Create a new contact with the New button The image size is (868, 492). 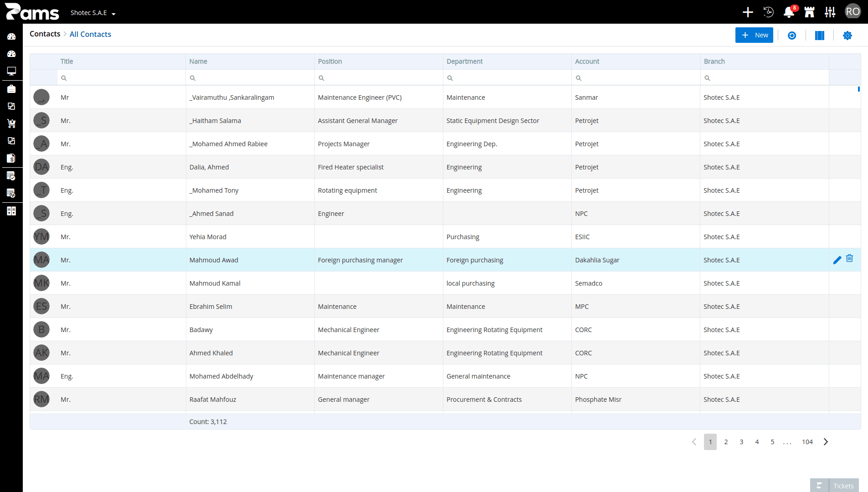(x=754, y=35)
